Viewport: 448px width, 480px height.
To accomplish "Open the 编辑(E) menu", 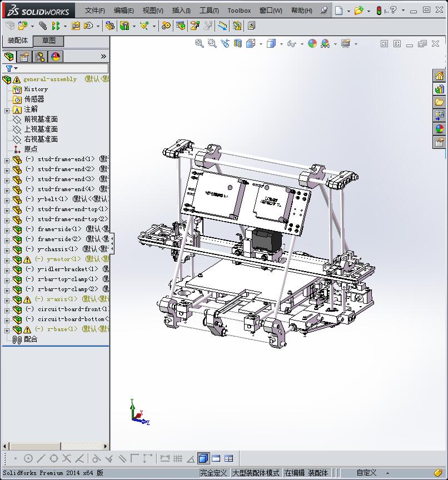I will (124, 11).
